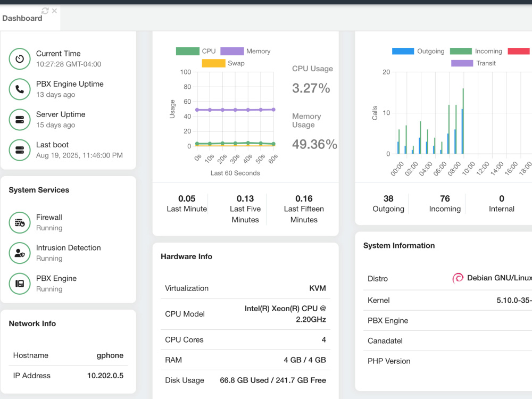This screenshot has width=532, height=399.
Task: Click the 0.05 Last Minute load value
Action: 187,198
